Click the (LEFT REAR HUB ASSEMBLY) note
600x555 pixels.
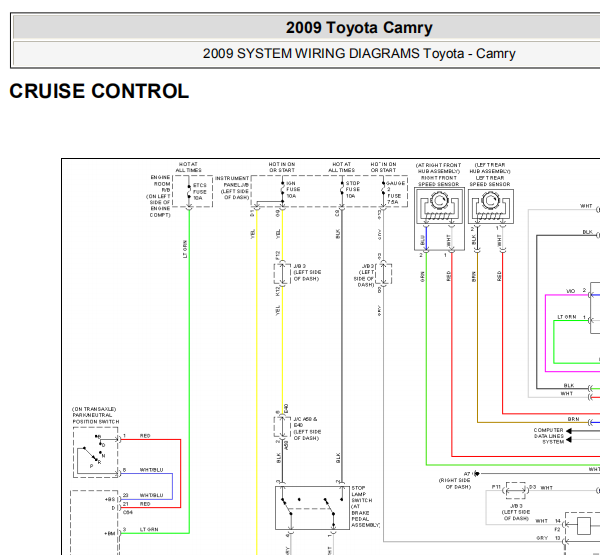tap(490, 168)
